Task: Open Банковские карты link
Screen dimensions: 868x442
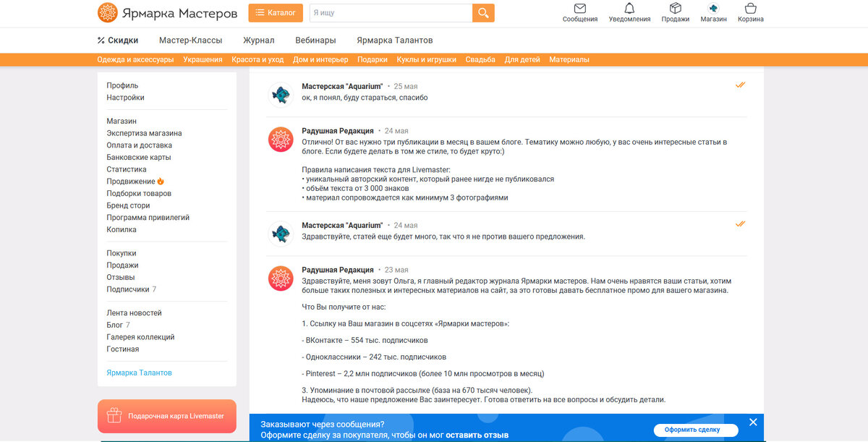Action: tap(139, 157)
